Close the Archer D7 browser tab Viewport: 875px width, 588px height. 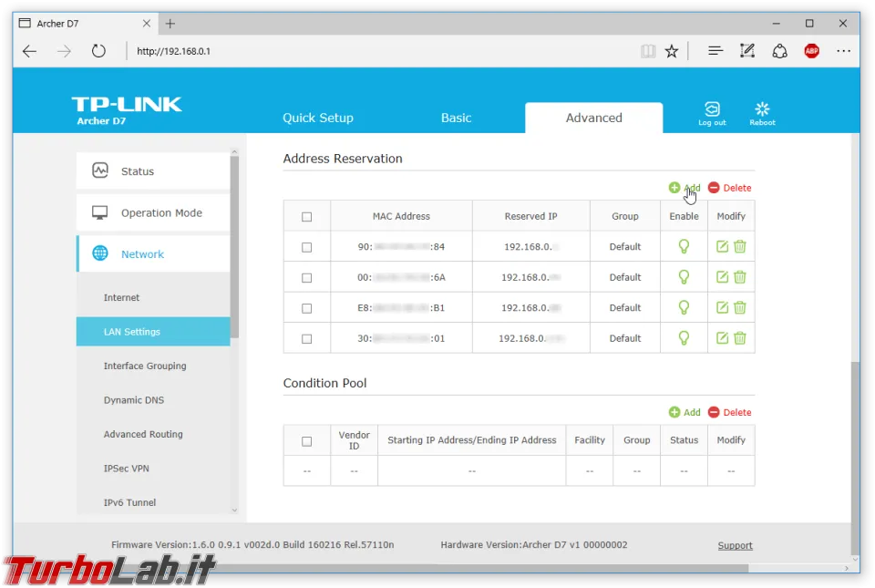pyautogui.click(x=146, y=24)
